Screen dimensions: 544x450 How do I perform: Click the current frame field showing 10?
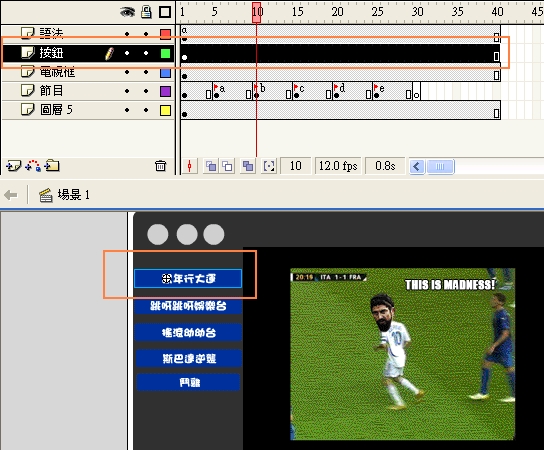(x=295, y=166)
